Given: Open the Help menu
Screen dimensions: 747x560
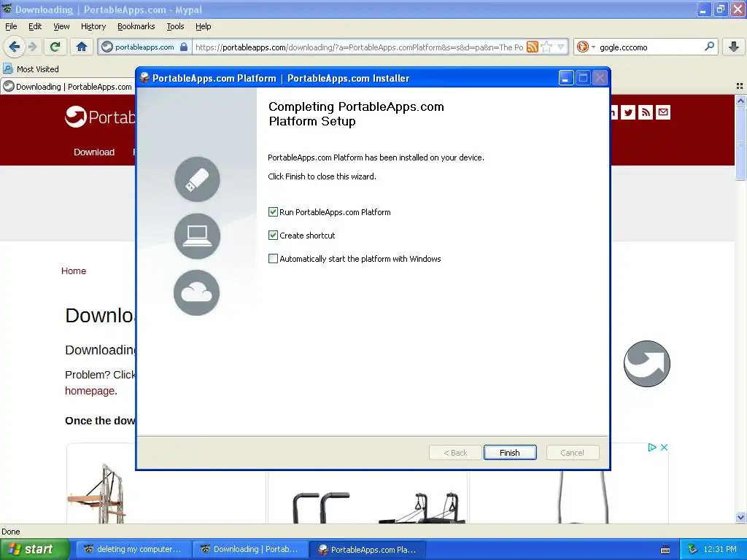Looking at the screenshot, I should pyautogui.click(x=204, y=26).
